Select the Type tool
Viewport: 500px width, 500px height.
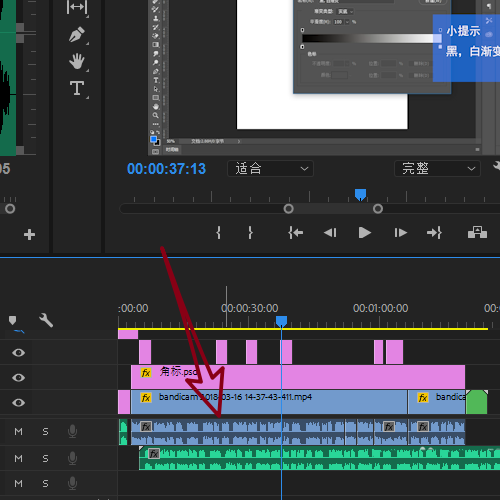[77, 88]
